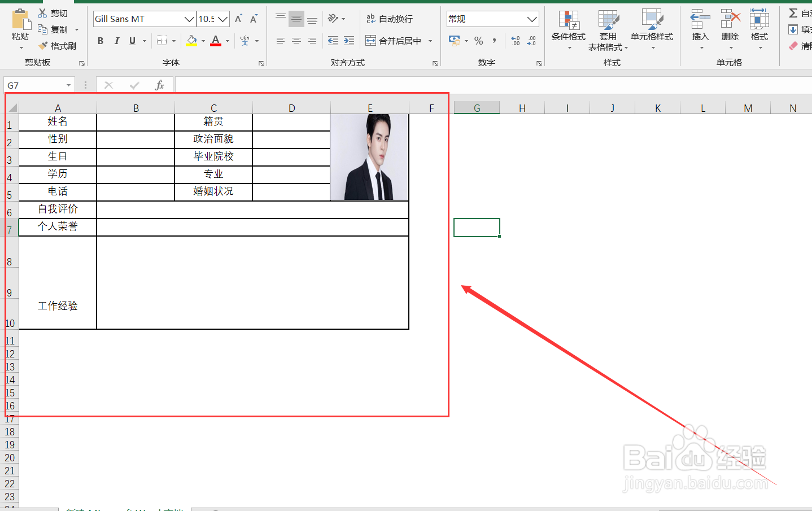This screenshot has width=812, height=511.
Task: Open the fill color dropdown arrow
Action: (203, 41)
